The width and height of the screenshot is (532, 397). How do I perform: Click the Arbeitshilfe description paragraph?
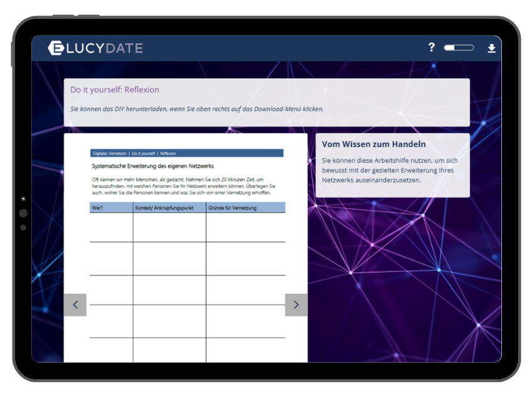[x=391, y=170]
